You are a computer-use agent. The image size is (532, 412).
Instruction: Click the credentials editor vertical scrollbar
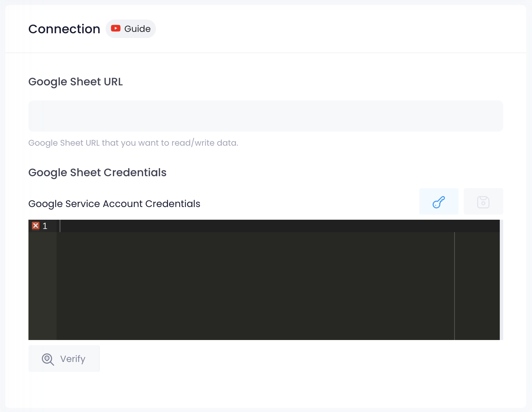pos(501,279)
